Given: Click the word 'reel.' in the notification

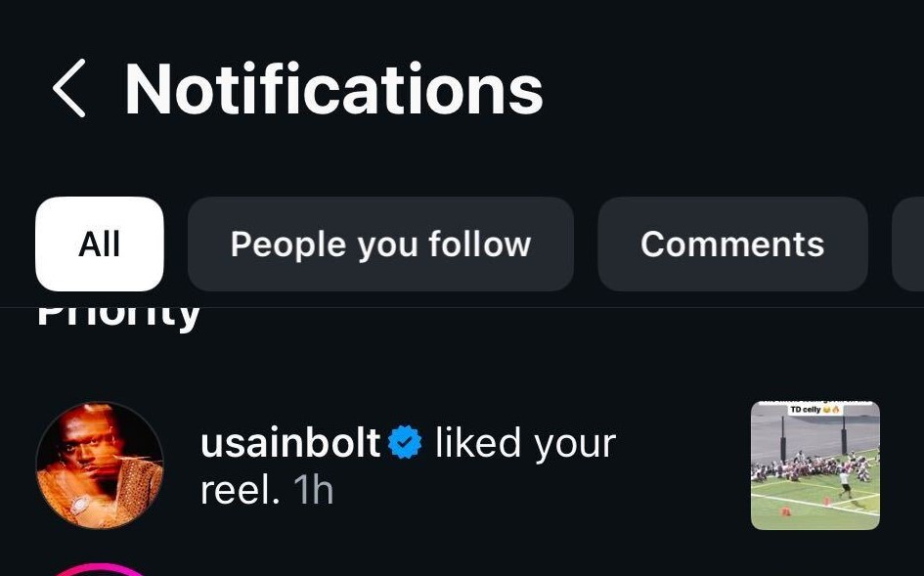Looking at the screenshot, I should click(240, 489).
